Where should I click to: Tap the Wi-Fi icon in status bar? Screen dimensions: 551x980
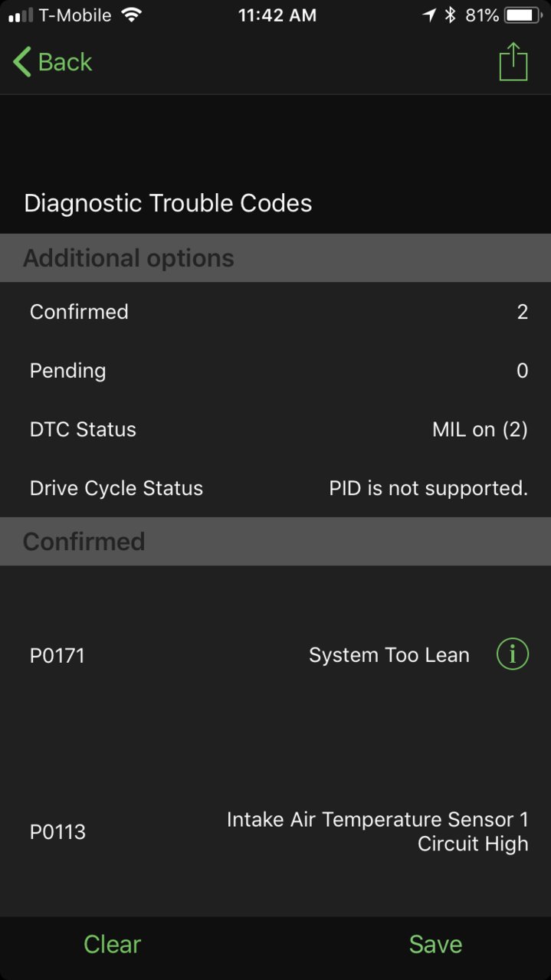click(x=131, y=15)
